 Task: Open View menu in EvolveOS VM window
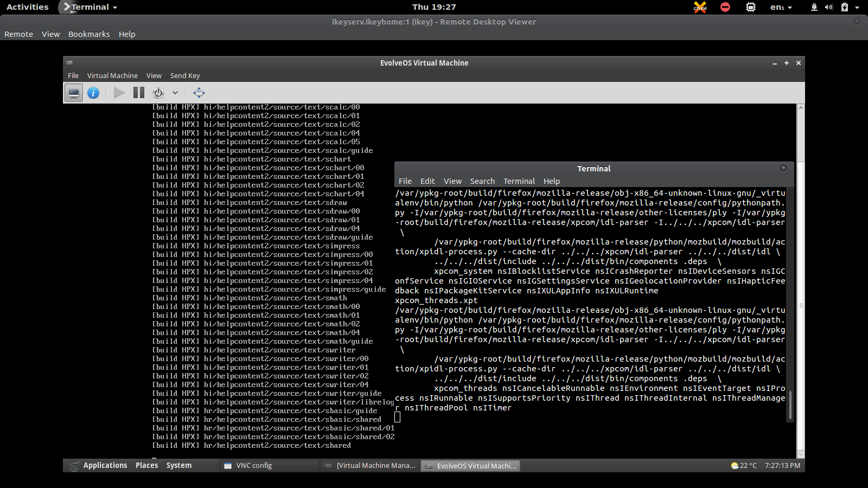154,76
